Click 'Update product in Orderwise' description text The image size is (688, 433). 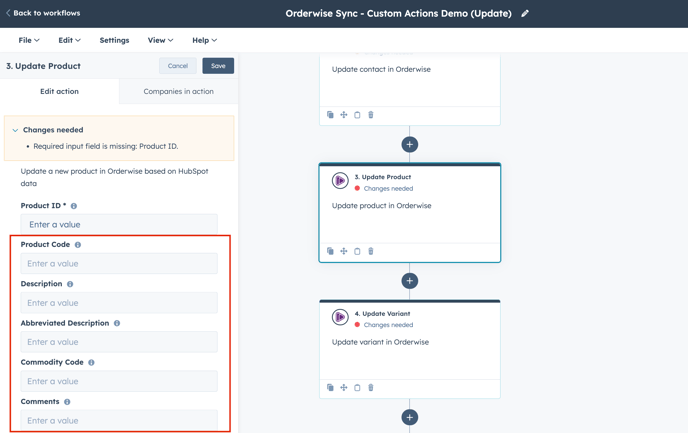coord(381,206)
